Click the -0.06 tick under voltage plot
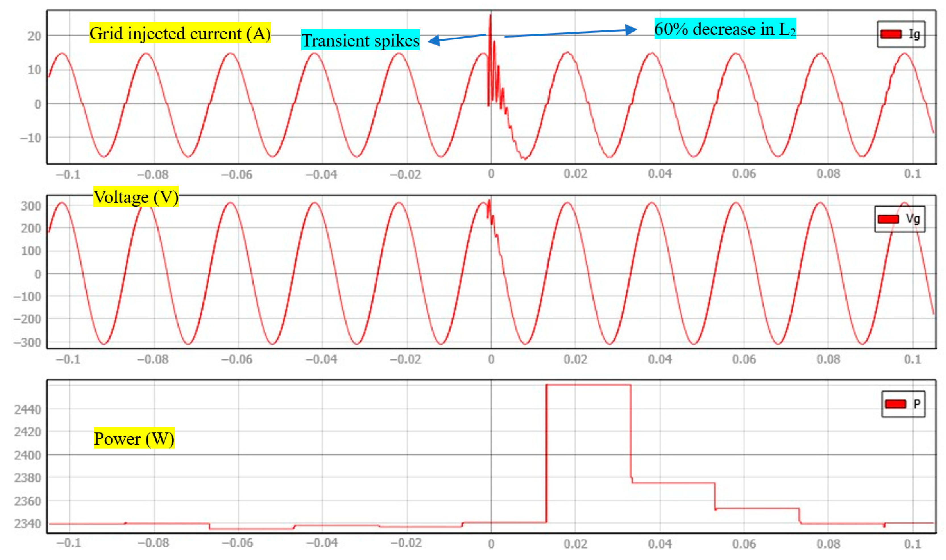The width and height of the screenshot is (946, 560). click(237, 359)
